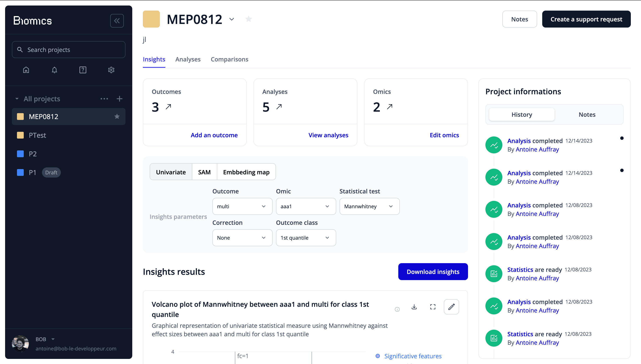Open the Omic dropdown showing aaa1
Screen dimensions: 641x364
pyautogui.click(x=306, y=206)
